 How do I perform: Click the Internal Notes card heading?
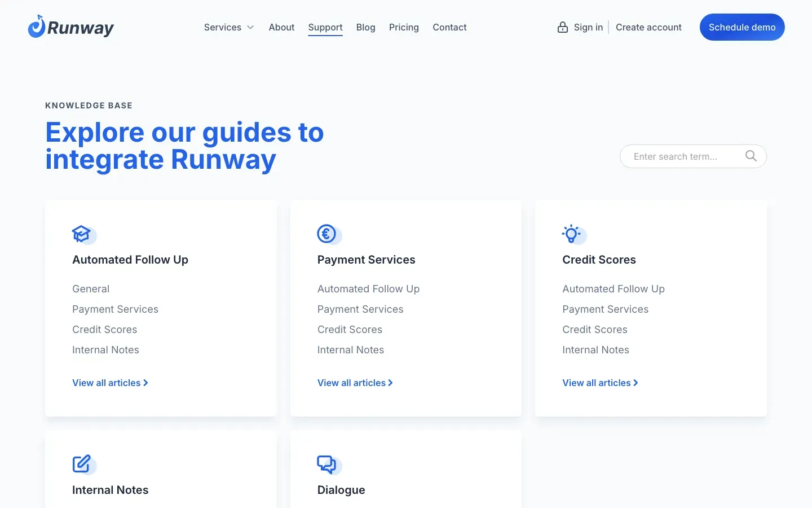[111, 490]
